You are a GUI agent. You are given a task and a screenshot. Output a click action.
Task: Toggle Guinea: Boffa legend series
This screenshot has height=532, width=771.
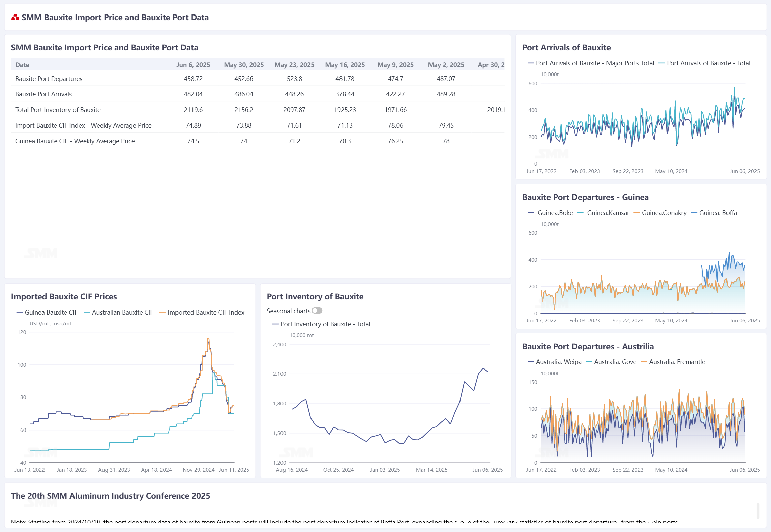[x=714, y=213]
